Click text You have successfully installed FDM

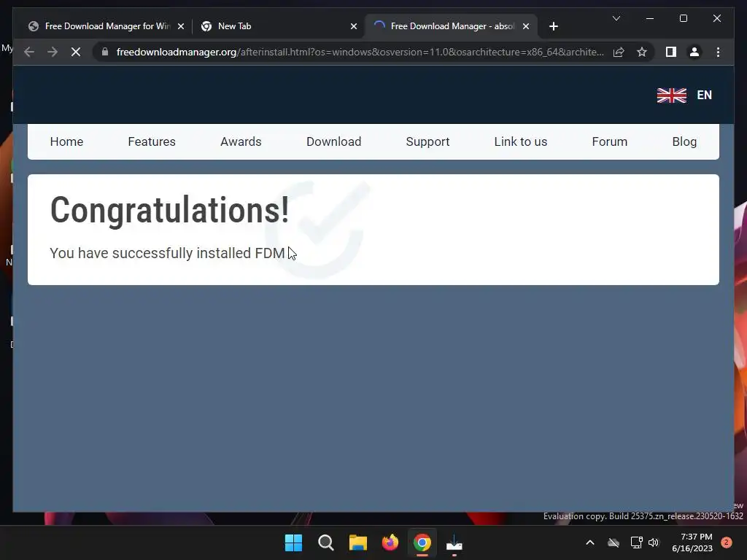(x=167, y=253)
